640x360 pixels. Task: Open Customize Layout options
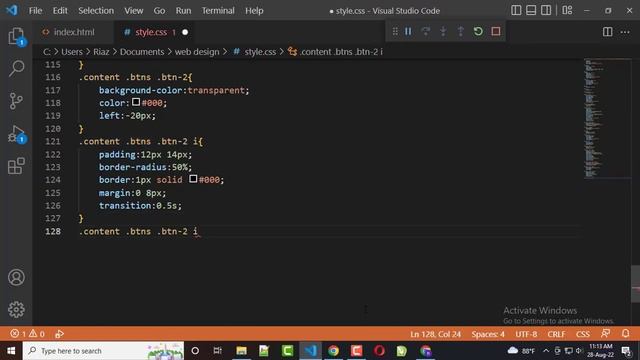click(x=567, y=10)
